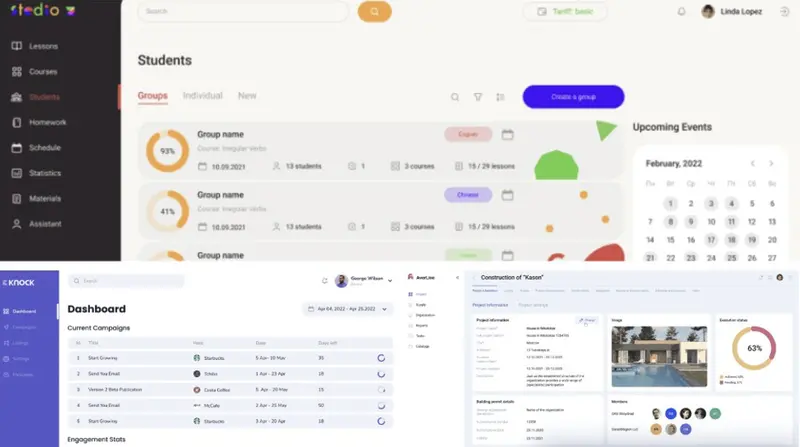Select the New tab in Students
The width and height of the screenshot is (800, 447).
[247, 96]
